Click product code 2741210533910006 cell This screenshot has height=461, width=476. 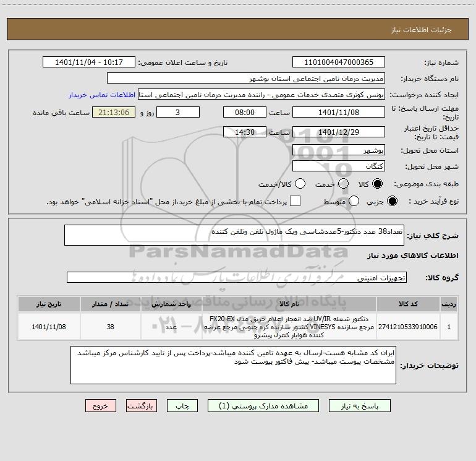[x=408, y=327]
